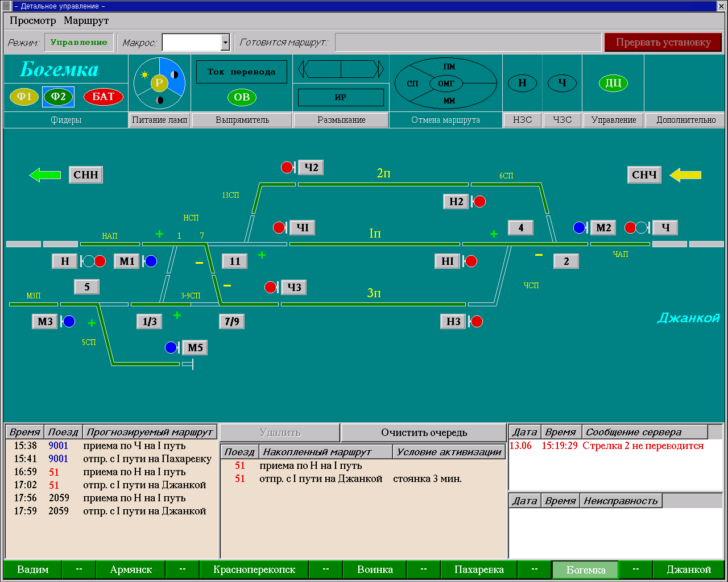The height and width of the screenshot is (582, 728).
Task: Click the blue signal light beside М5
Action: (171, 348)
